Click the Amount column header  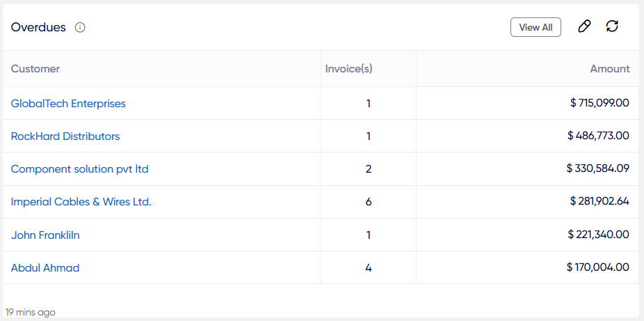[x=609, y=69]
